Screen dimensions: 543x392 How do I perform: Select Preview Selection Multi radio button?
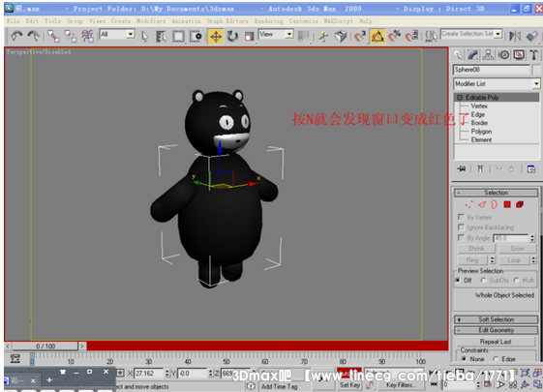tap(516, 280)
